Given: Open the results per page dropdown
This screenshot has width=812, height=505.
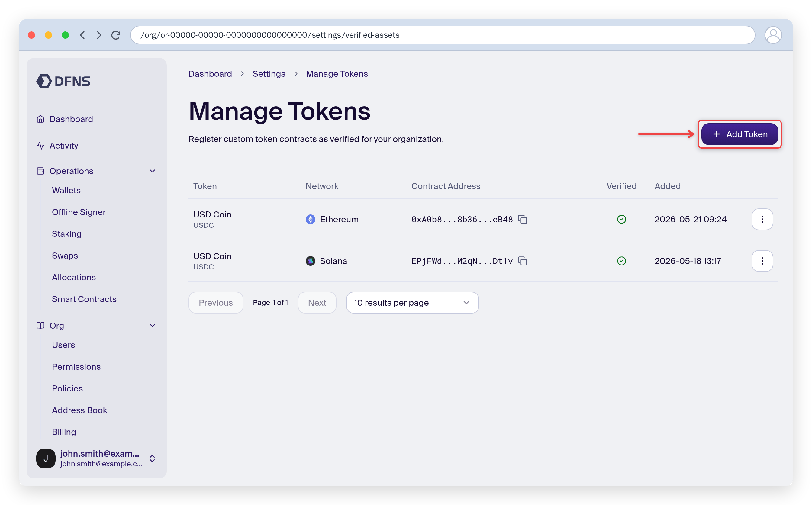Looking at the screenshot, I should point(412,303).
